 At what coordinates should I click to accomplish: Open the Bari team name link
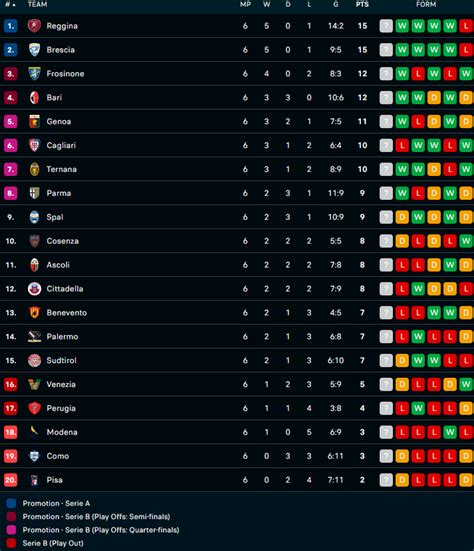tap(54, 98)
